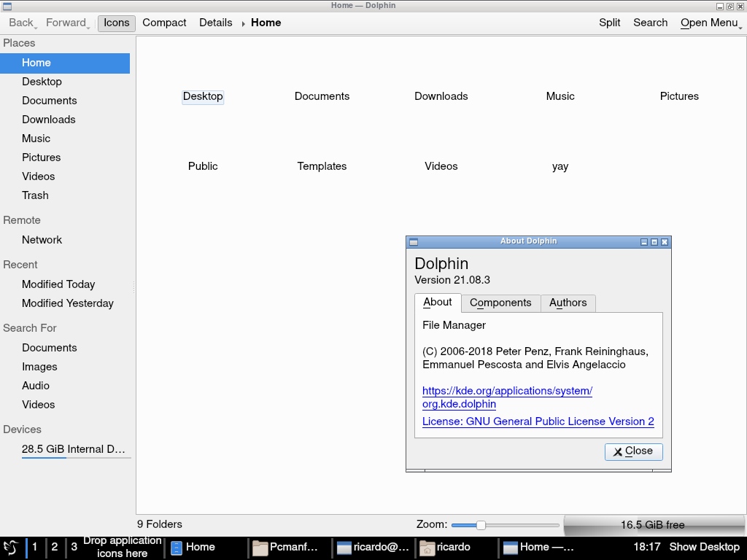Click the Home breadcrumb in the location bar
Image resolution: width=747 pixels, height=560 pixels.
pyautogui.click(x=266, y=23)
